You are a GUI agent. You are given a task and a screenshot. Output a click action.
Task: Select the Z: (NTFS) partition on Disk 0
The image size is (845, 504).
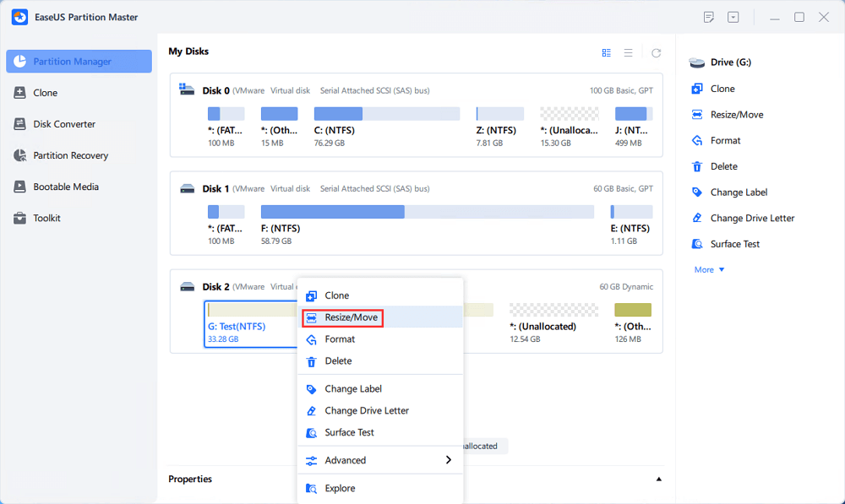(499, 127)
